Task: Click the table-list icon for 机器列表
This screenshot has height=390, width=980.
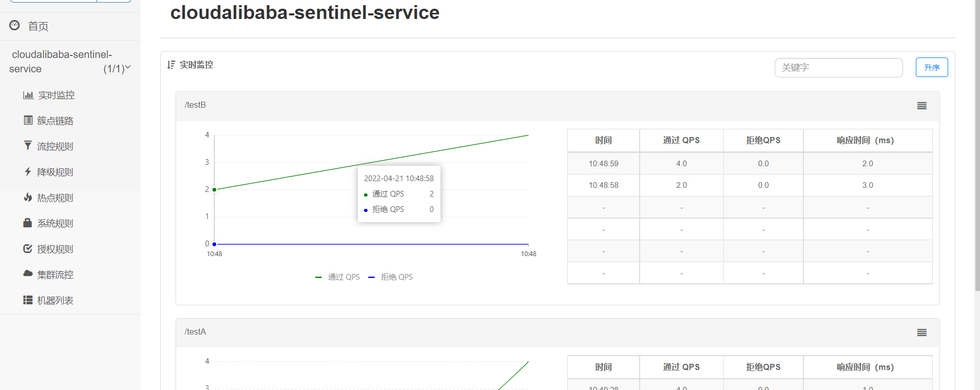Action: pos(28,300)
